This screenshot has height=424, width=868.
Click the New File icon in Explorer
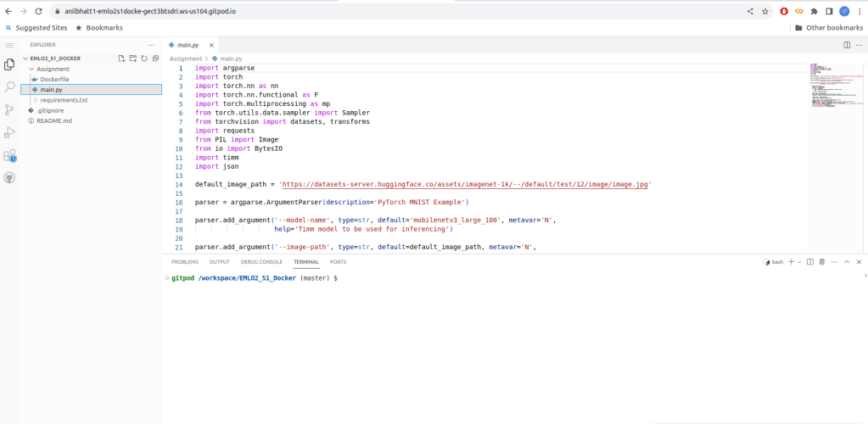[x=121, y=59]
